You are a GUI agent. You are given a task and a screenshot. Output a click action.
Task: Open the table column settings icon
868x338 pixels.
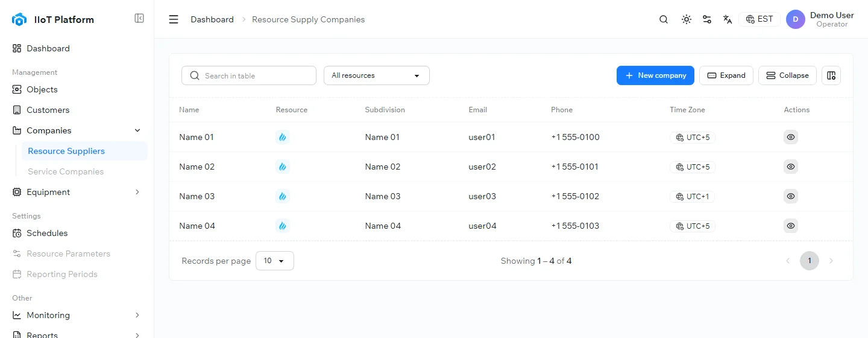click(831, 75)
